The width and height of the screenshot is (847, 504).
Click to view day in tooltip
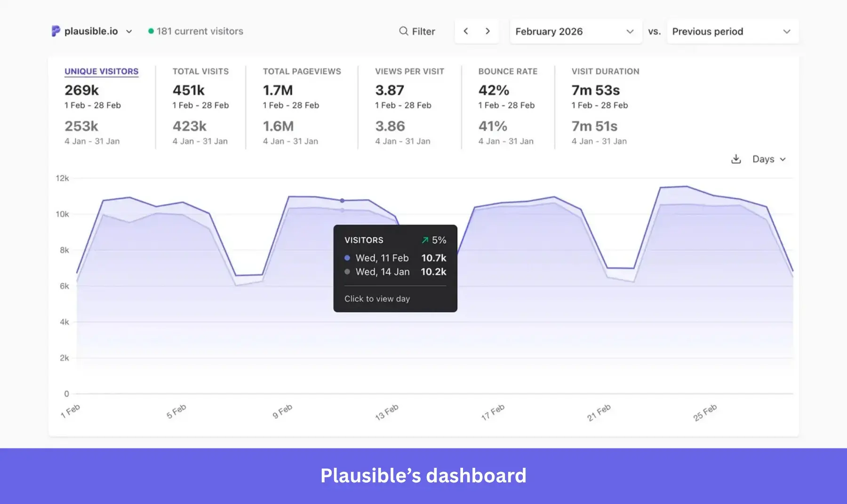[376, 298]
